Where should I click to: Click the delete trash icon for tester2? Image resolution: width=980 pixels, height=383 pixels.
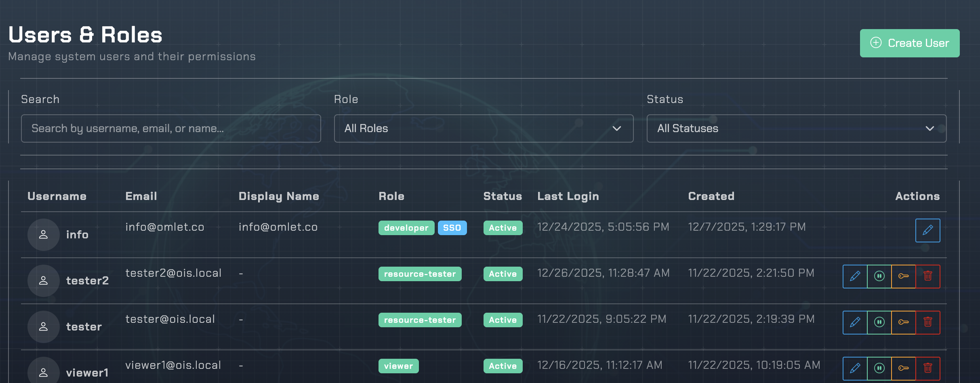[x=928, y=276]
